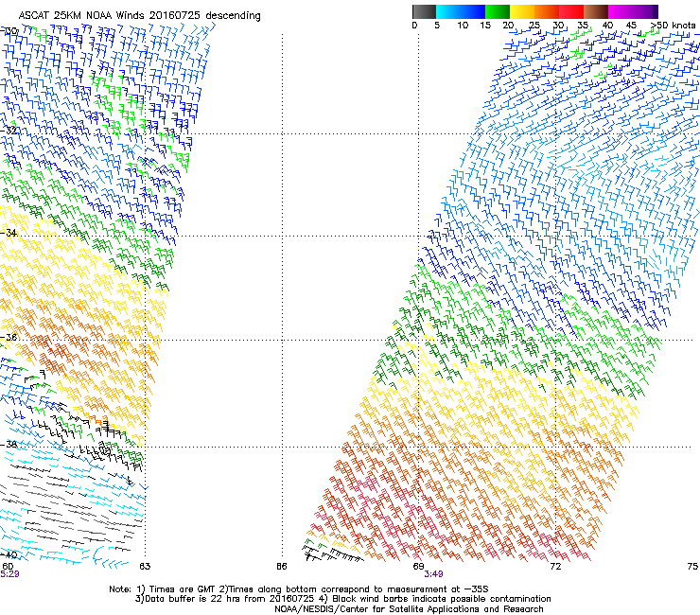Click the '45' label under the color bar
The width and height of the screenshot is (700, 615).
tap(631, 26)
